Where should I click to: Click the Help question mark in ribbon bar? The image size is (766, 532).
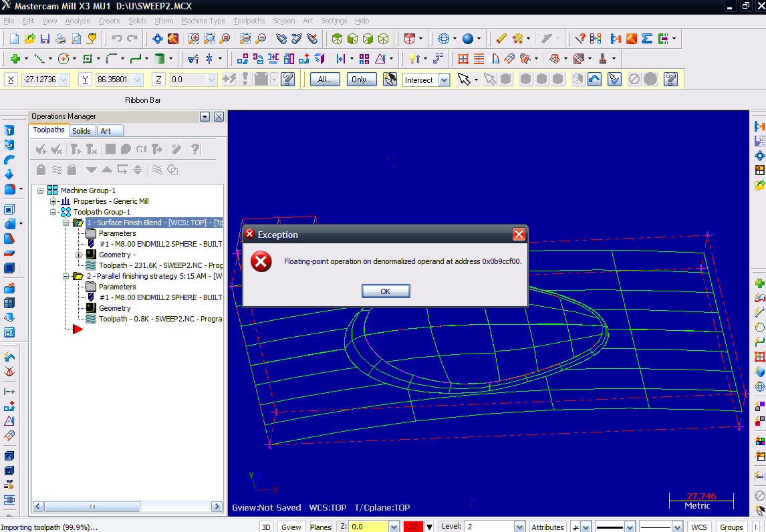point(287,79)
